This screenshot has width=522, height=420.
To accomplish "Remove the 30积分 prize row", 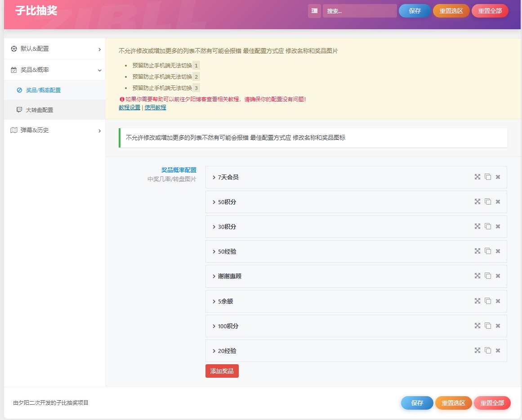I will [498, 227].
